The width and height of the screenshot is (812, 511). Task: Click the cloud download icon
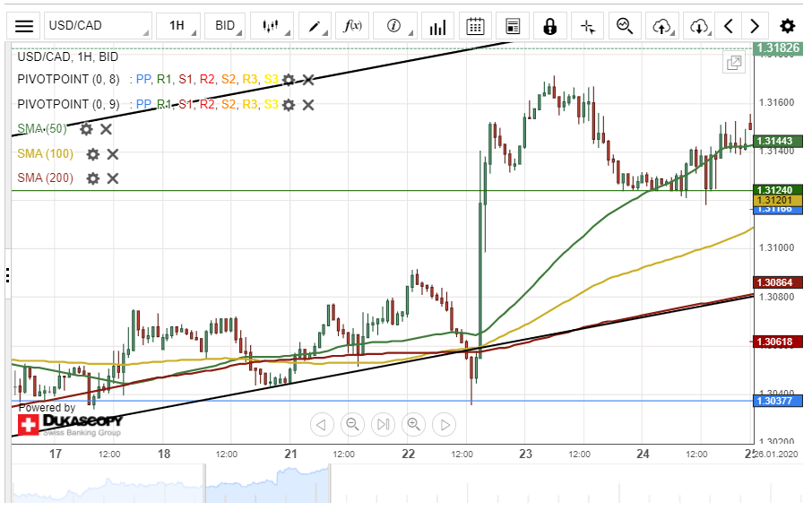click(699, 26)
